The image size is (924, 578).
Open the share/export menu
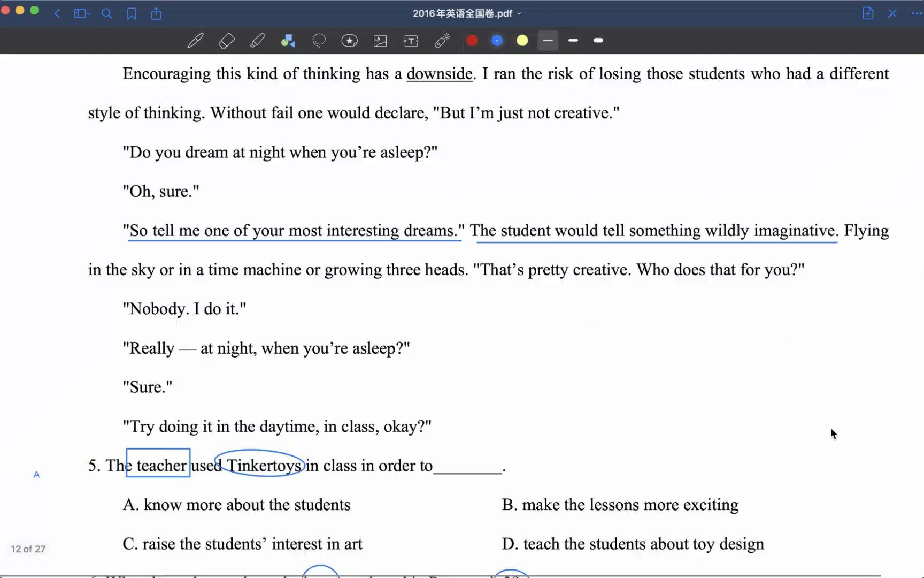[156, 13]
